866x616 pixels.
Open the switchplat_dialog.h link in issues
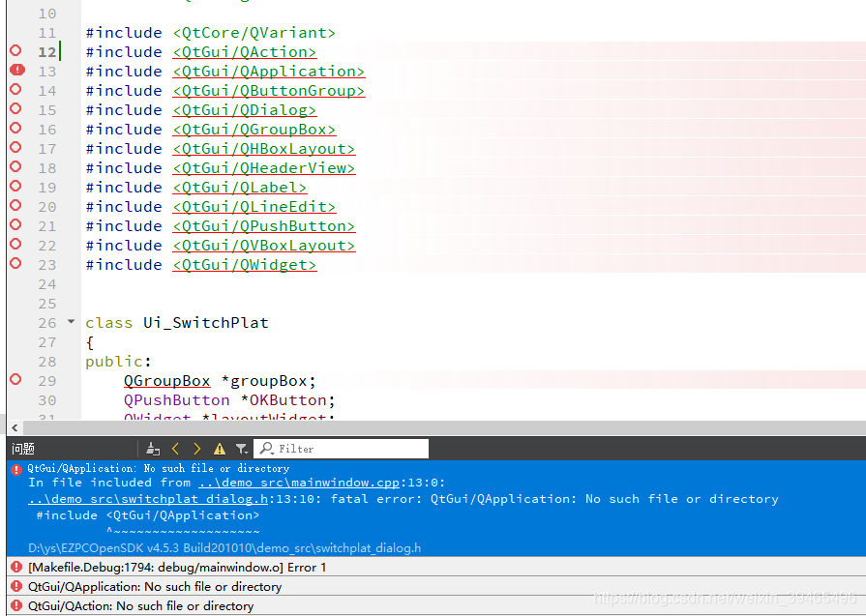(x=148, y=499)
